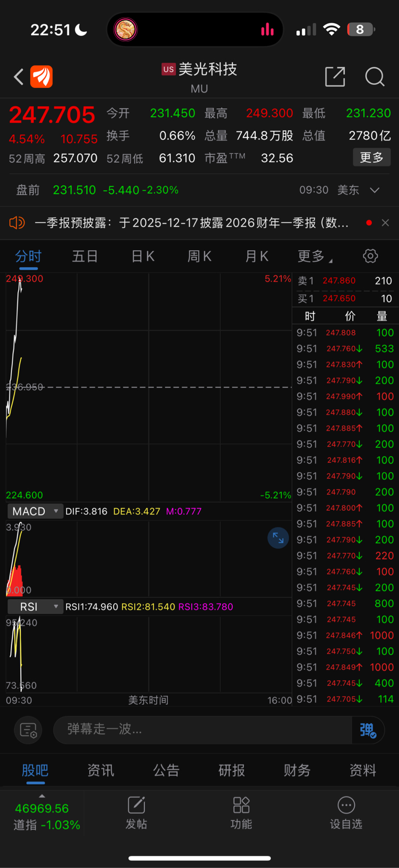Dismiss the earnings notice with X
This screenshot has width=399, height=868.
(x=385, y=223)
